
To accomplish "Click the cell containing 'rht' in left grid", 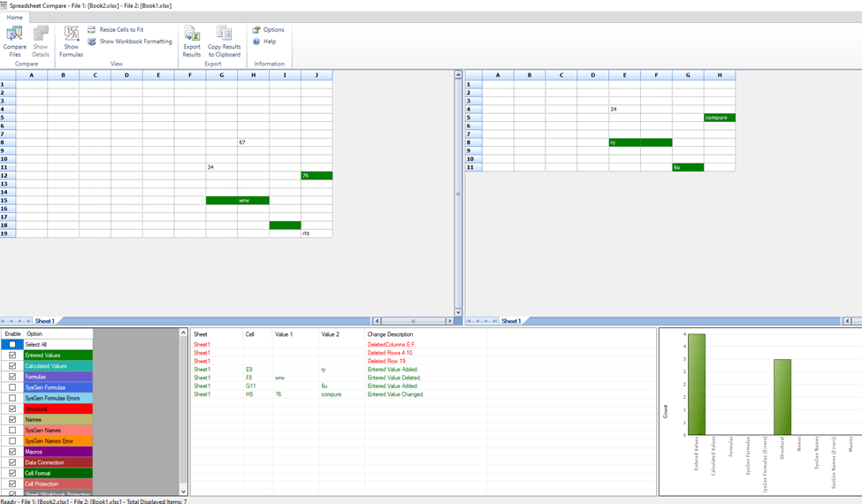I will pyautogui.click(x=317, y=233).
